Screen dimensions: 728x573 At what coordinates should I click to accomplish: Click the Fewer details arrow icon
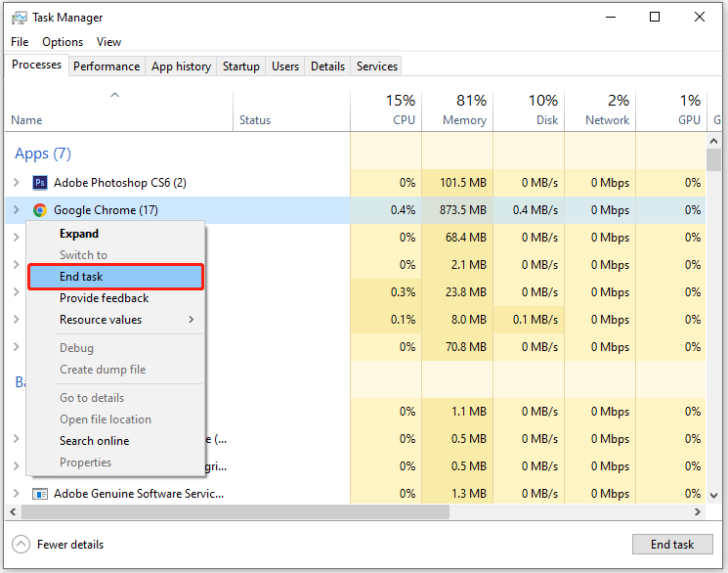[x=21, y=545]
